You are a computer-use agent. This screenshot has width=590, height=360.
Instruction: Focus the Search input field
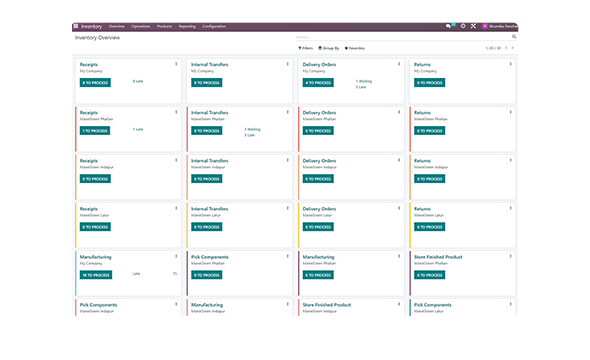click(x=403, y=37)
